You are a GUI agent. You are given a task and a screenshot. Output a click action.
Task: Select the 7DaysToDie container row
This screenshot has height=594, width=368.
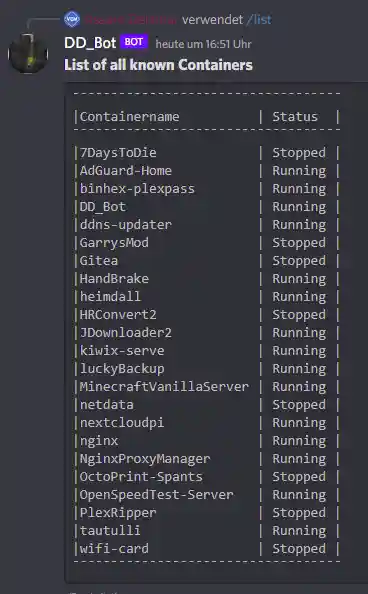pos(206,153)
